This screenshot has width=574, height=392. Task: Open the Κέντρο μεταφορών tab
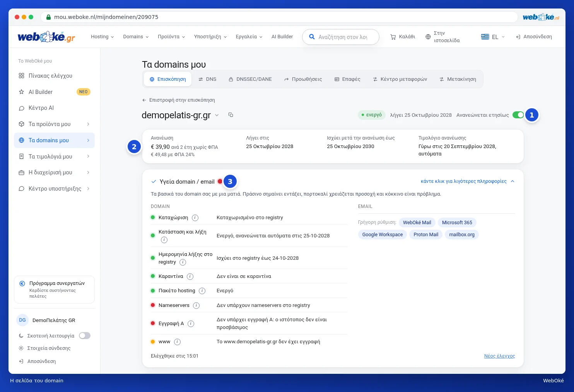point(400,79)
